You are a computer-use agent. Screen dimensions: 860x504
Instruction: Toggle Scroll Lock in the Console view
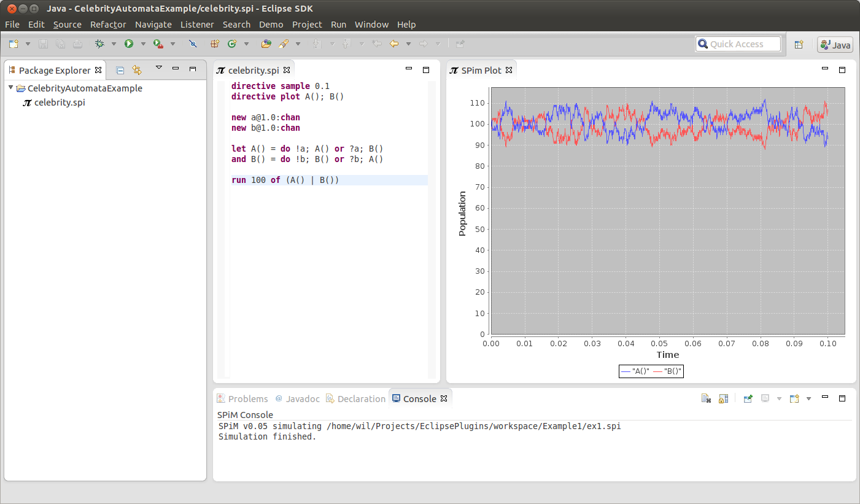tap(722, 398)
